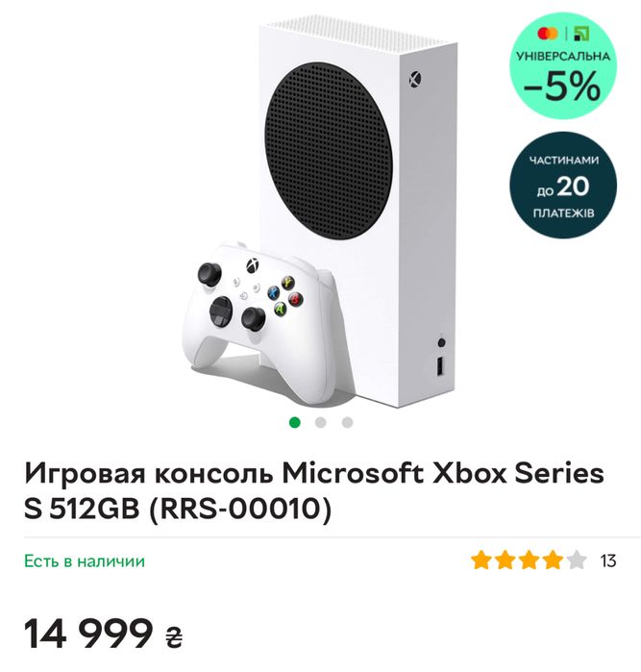This screenshot has width=641, height=672.
Task: Click the Універсальна -5% discount badge
Action: tap(563, 65)
